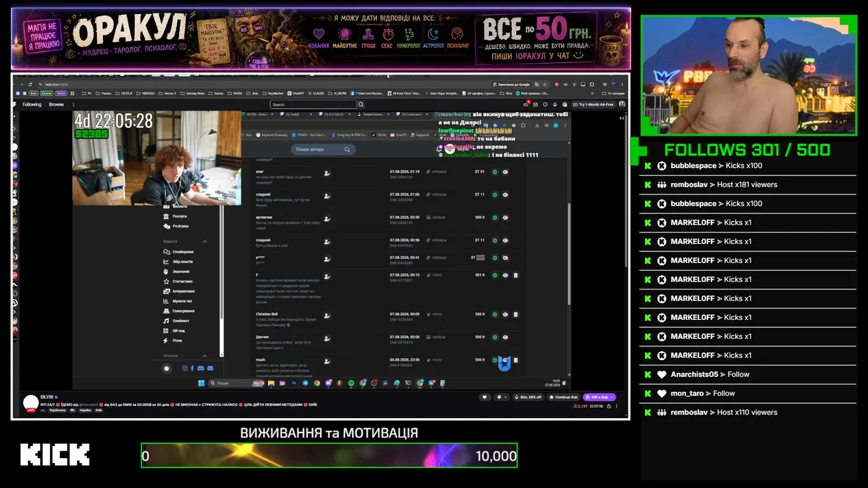Screen dimensions: 868x488
Task: Open QR код in the sidebar
Action: click(x=175, y=330)
